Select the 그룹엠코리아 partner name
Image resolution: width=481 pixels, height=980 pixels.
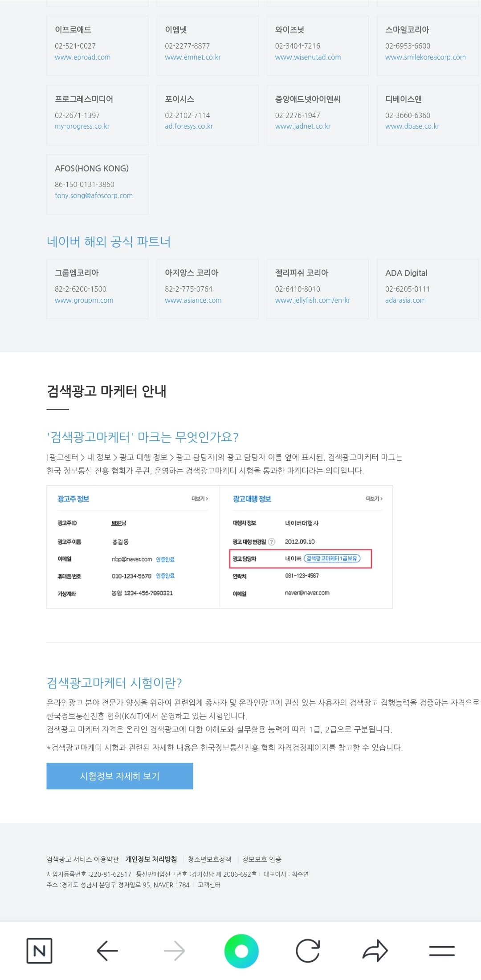(77, 273)
